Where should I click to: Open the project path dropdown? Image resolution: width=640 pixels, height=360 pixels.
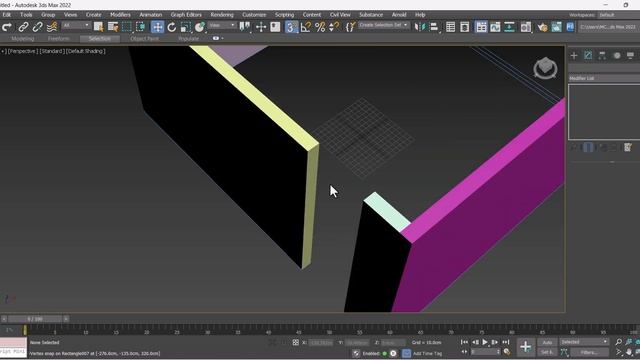[609, 27]
